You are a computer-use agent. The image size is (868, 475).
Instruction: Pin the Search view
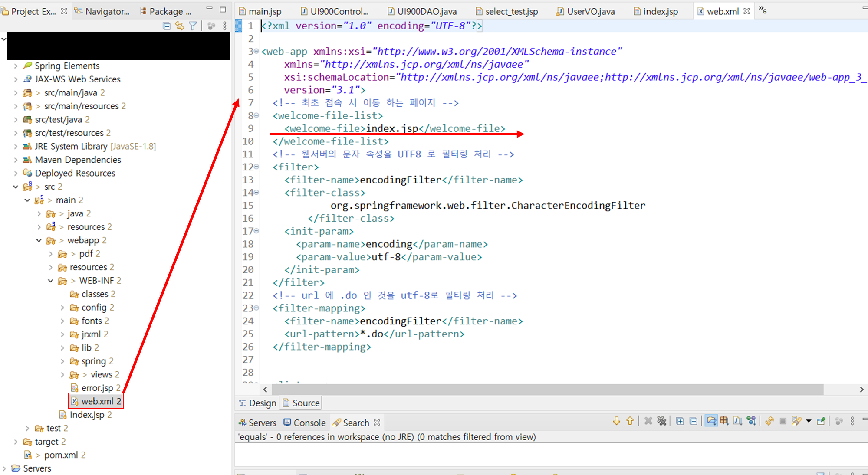(x=821, y=421)
